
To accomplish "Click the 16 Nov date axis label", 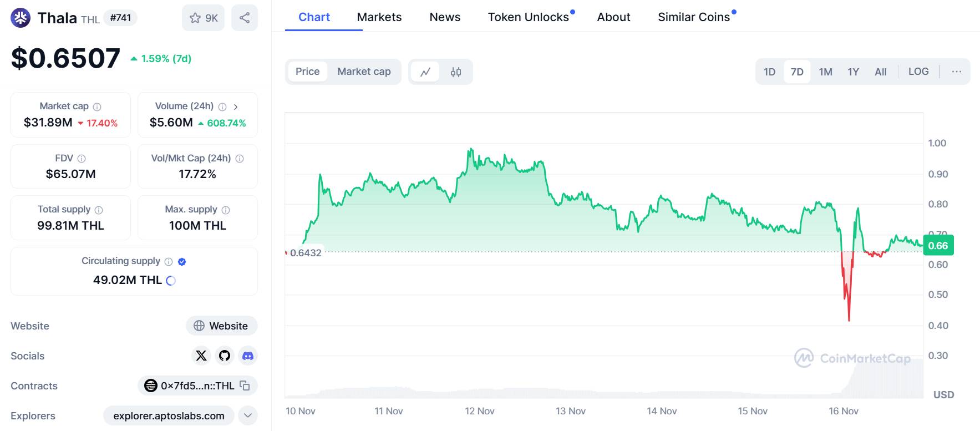I will (x=844, y=411).
